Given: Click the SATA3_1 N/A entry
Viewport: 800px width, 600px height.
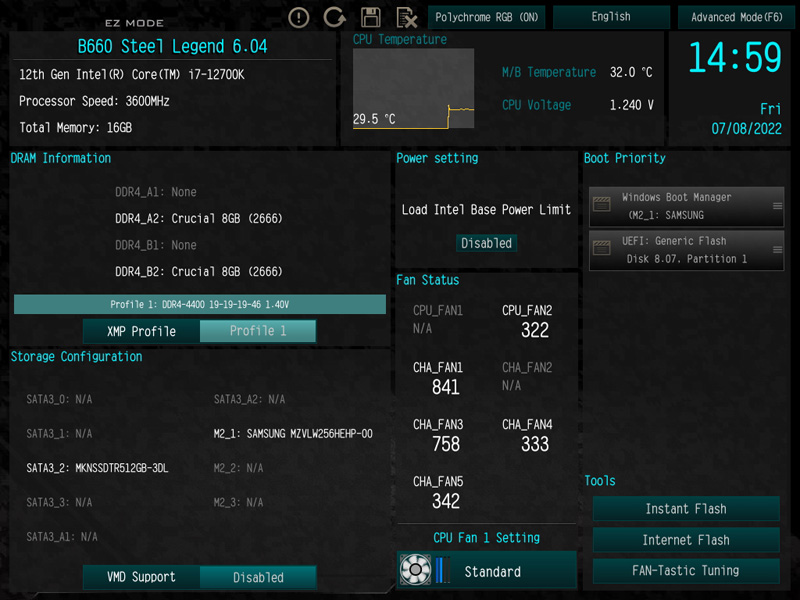Looking at the screenshot, I should 59,434.
